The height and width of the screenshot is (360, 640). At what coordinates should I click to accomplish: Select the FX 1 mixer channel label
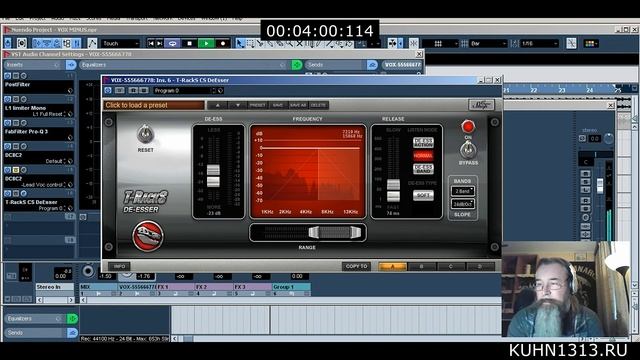click(x=176, y=287)
